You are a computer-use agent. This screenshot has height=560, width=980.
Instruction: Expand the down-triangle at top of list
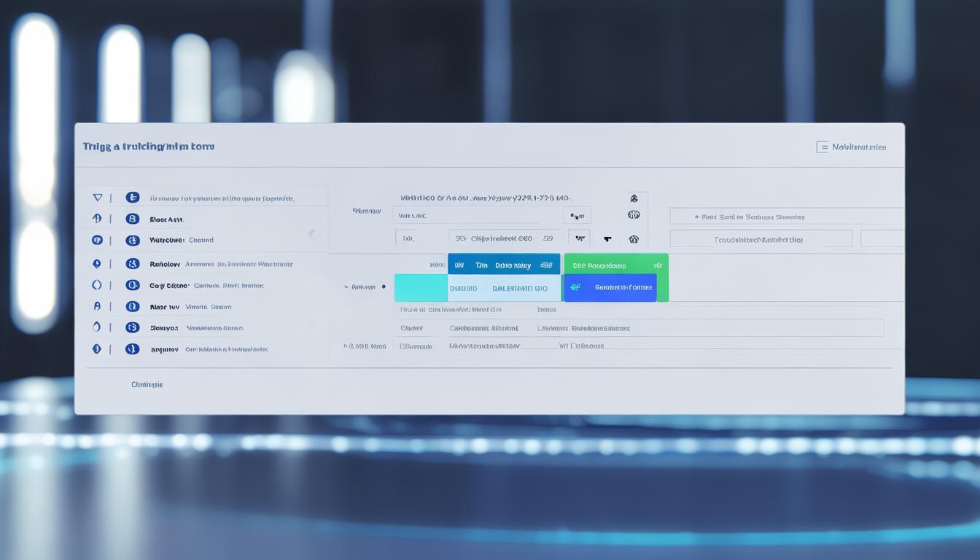[98, 198]
